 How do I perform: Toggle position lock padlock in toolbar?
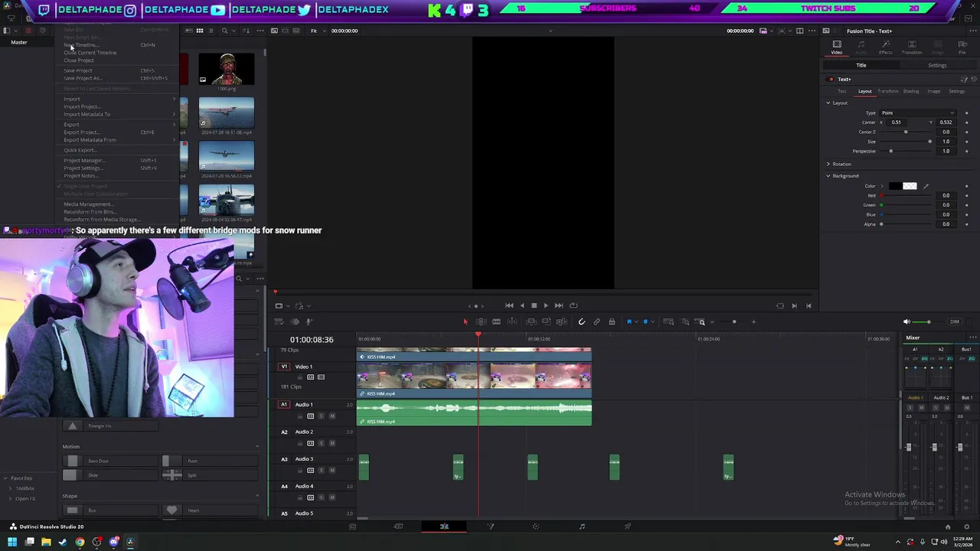click(612, 321)
